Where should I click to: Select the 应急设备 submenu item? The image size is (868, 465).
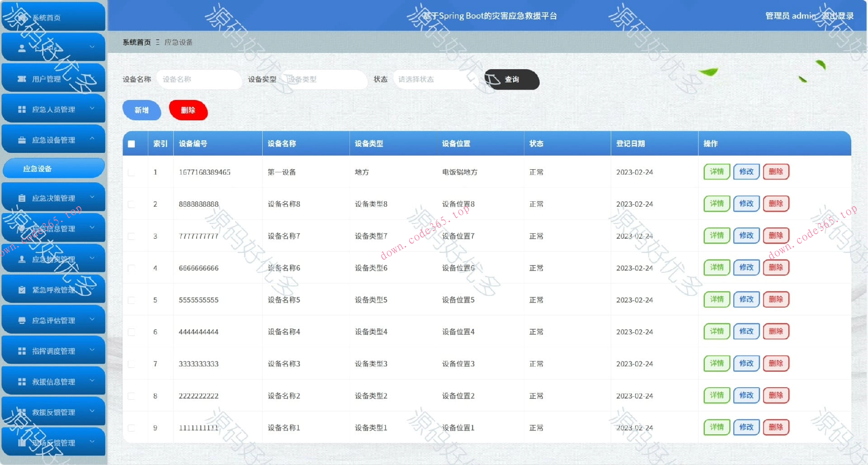[53, 168]
